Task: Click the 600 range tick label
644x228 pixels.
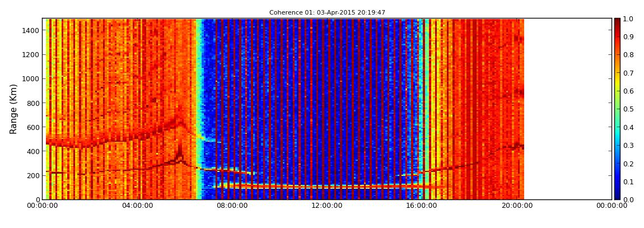Action: pos(33,127)
